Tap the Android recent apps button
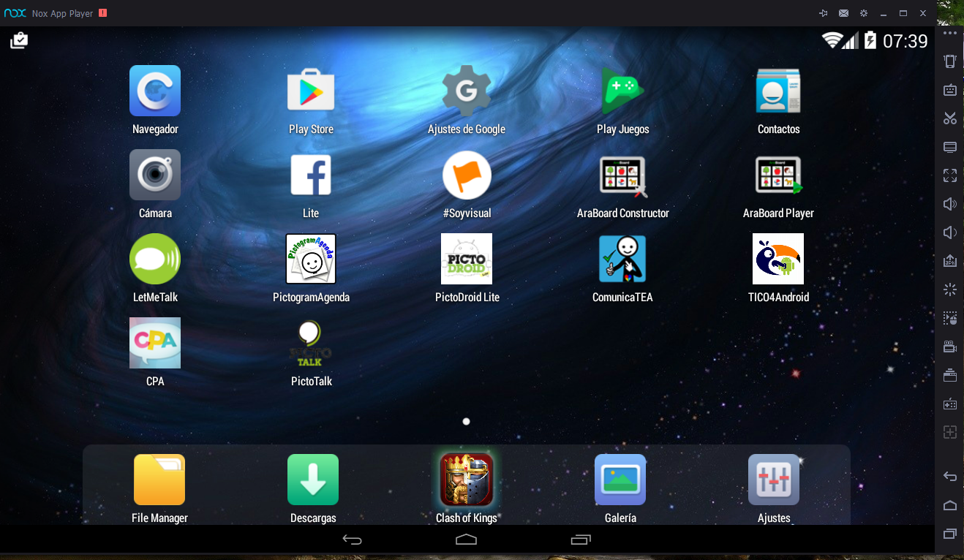This screenshot has width=964, height=560. pos(580,540)
